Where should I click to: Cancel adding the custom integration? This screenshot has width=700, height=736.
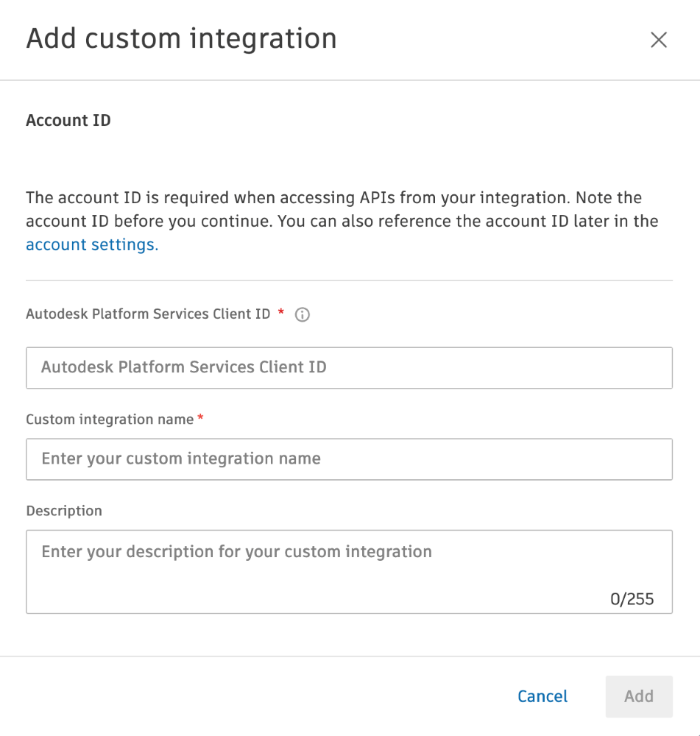(542, 696)
